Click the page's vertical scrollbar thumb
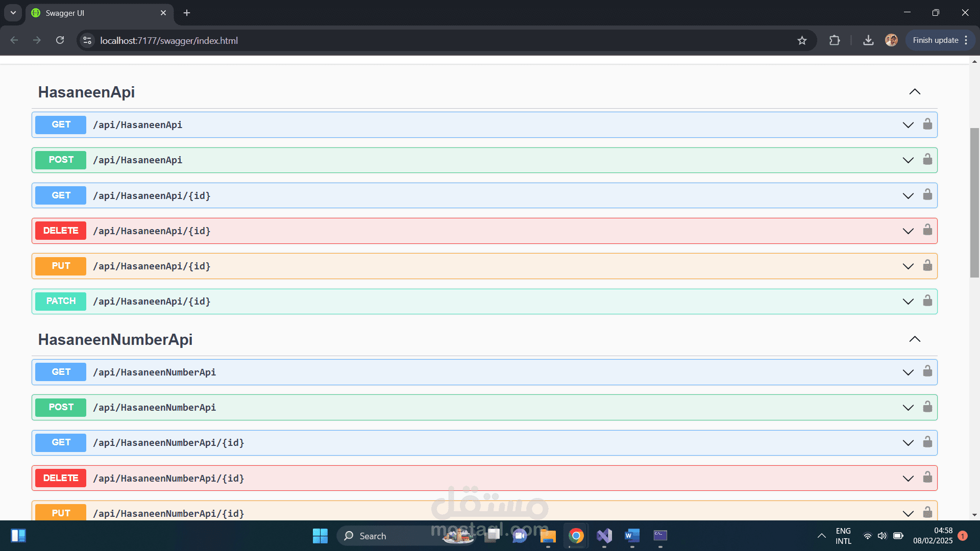This screenshot has height=551, width=980. (974, 203)
